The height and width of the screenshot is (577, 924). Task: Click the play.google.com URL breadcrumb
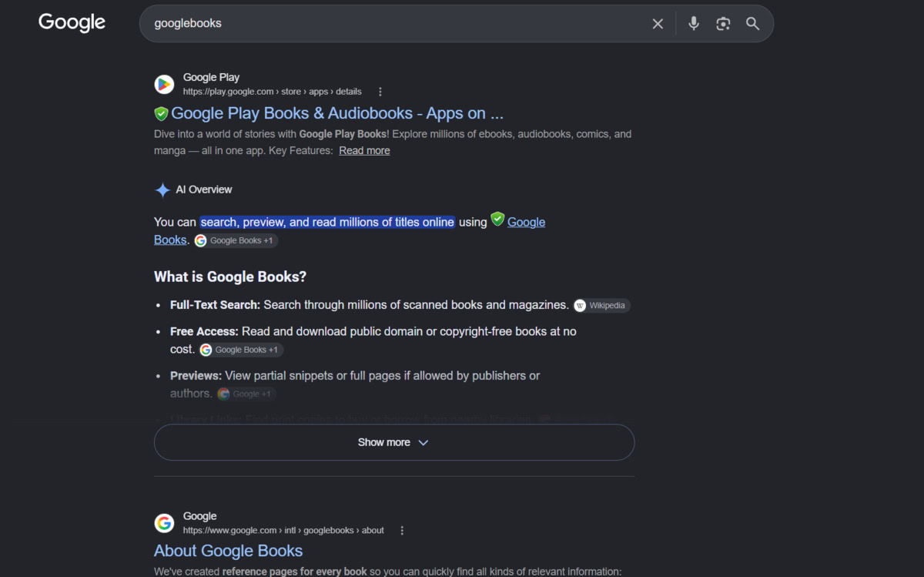273,92
